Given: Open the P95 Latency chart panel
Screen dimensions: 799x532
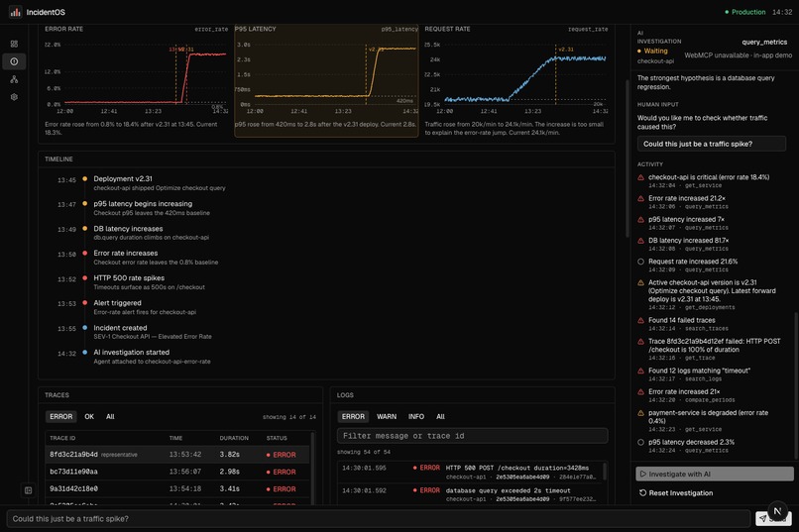Looking at the screenshot, I should pos(326,80).
